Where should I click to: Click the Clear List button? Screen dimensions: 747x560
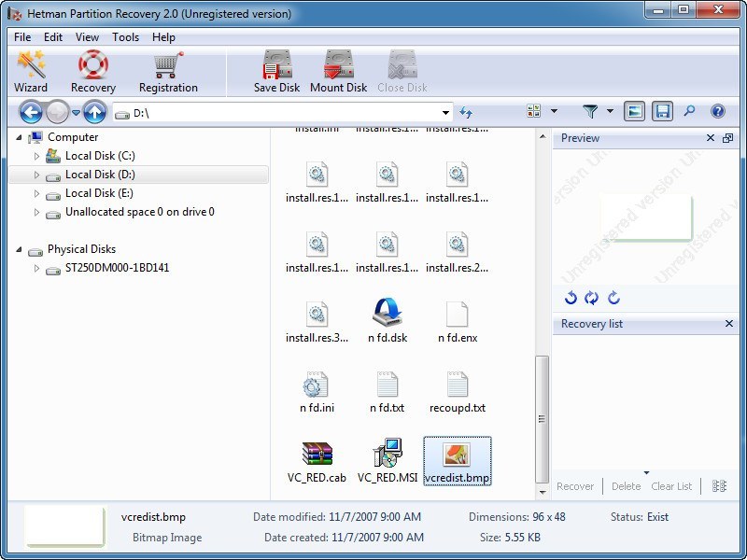point(671,486)
